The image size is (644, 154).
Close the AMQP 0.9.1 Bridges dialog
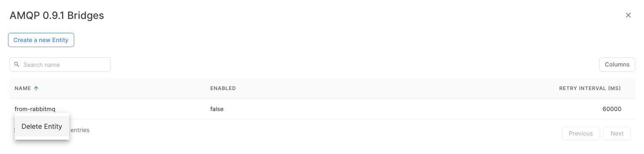pyautogui.click(x=628, y=15)
